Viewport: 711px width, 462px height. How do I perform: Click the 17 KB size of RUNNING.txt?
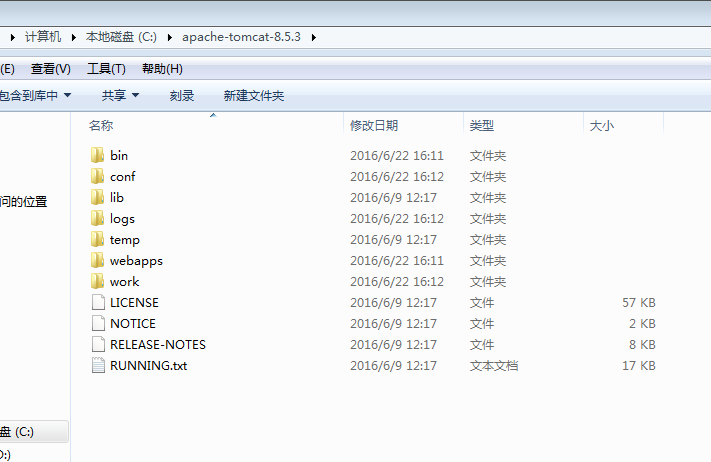tap(639, 365)
